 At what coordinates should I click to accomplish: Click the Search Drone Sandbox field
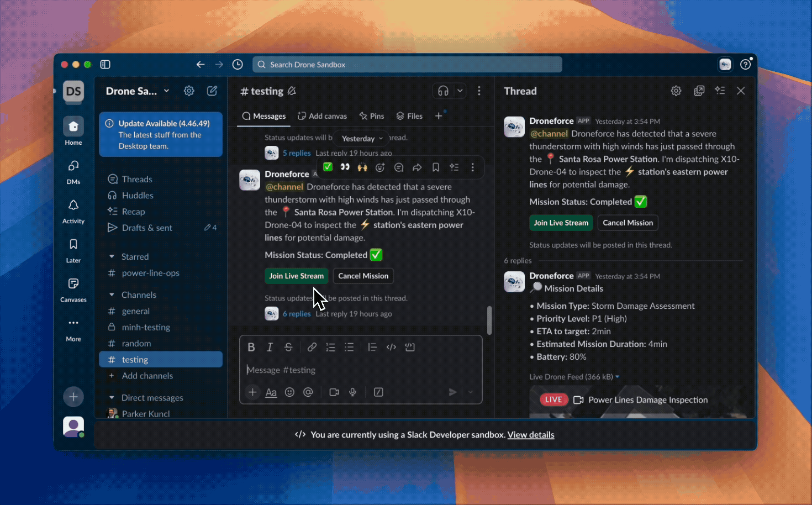[407, 65]
